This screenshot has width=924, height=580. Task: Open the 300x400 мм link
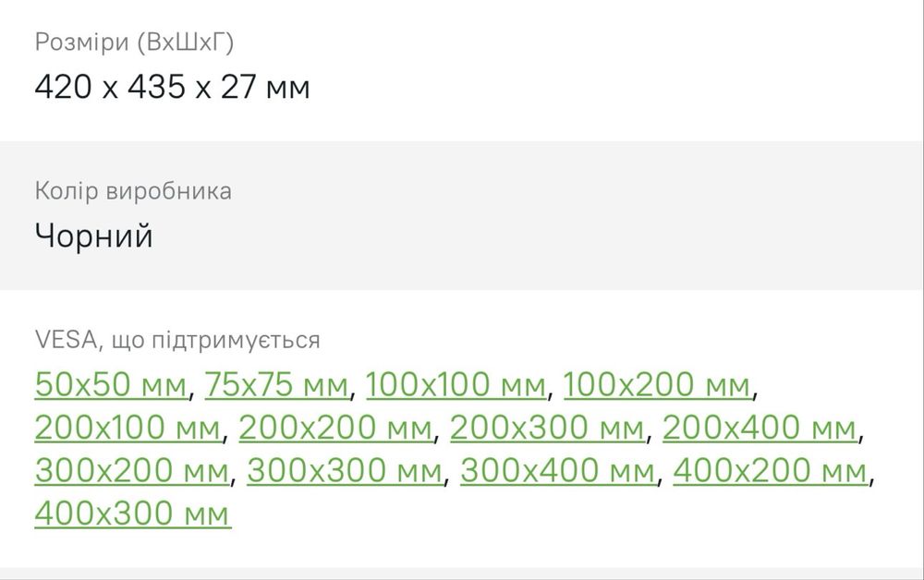pyautogui.click(x=558, y=471)
